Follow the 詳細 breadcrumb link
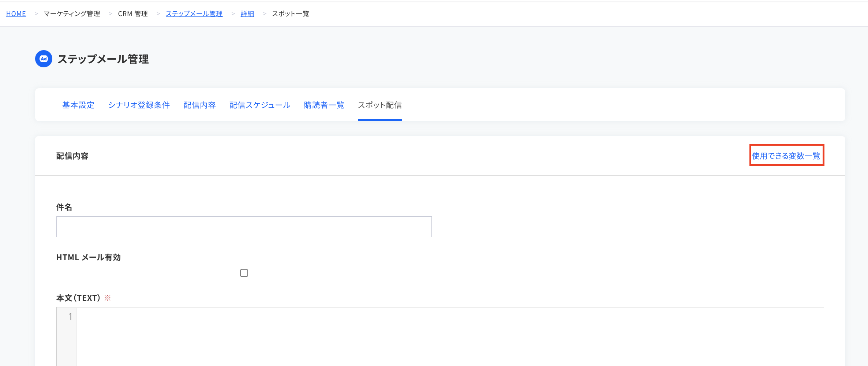Screen dimensions: 868x366 tap(247, 14)
